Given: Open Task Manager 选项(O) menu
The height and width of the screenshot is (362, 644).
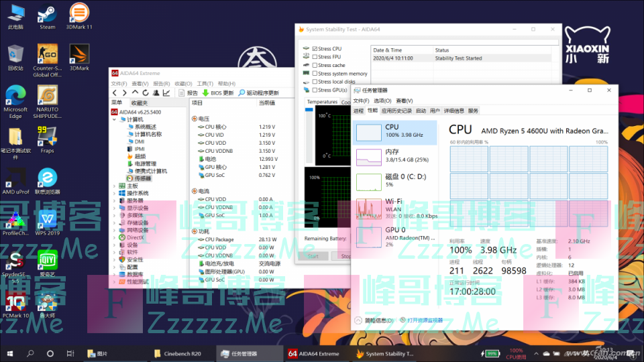Looking at the screenshot, I should coord(382,101).
